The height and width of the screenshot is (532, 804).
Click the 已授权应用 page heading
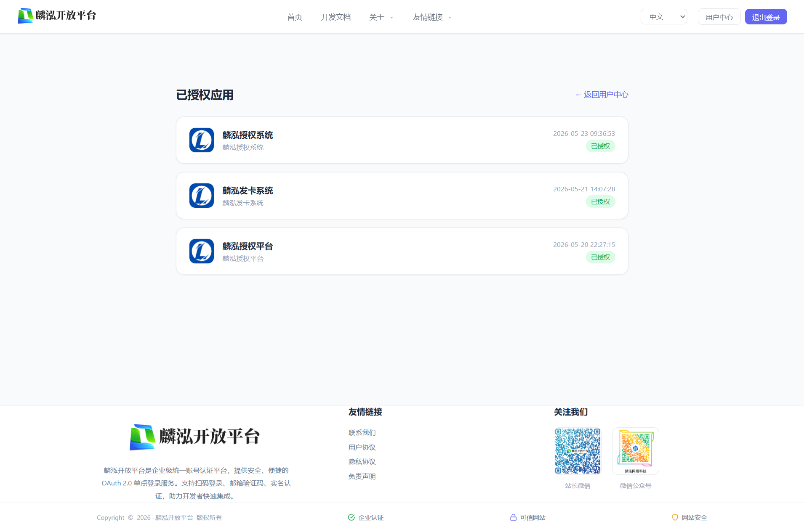205,95
